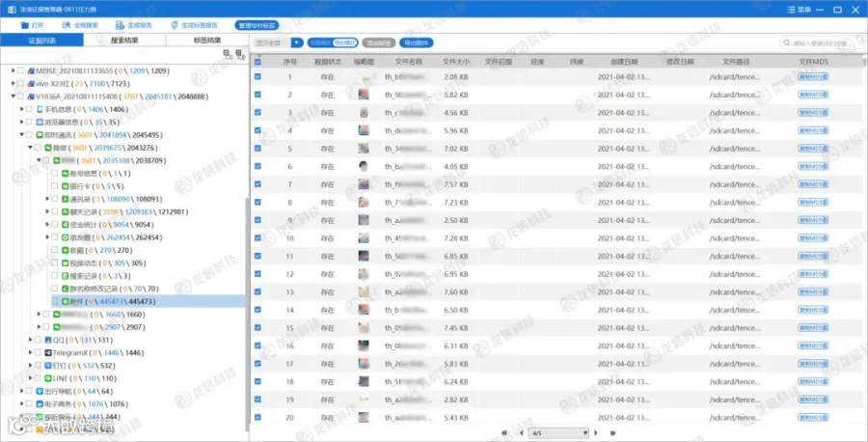Expand the 手机信息 node
This screenshot has height=442, width=868.
click(x=21, y=109)
